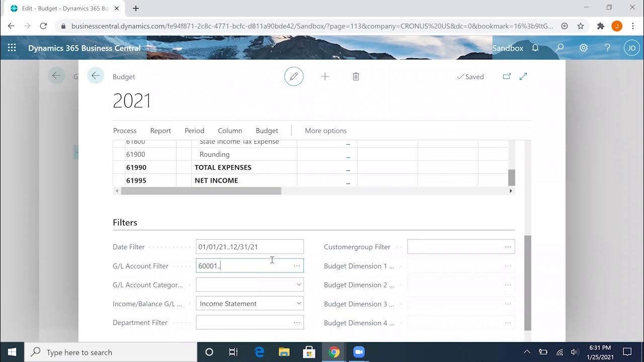This screenshot has width=644, height=362.
Task: Click the budget matrix vertical scrollbar thumb
Action: pos(512,177)
